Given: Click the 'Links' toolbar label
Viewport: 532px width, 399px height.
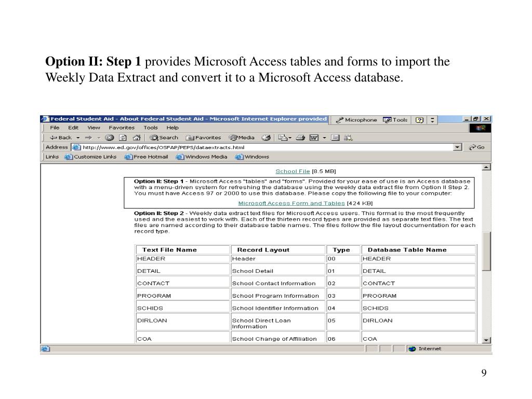Looking at the screenshot, I should click(52, 157).
